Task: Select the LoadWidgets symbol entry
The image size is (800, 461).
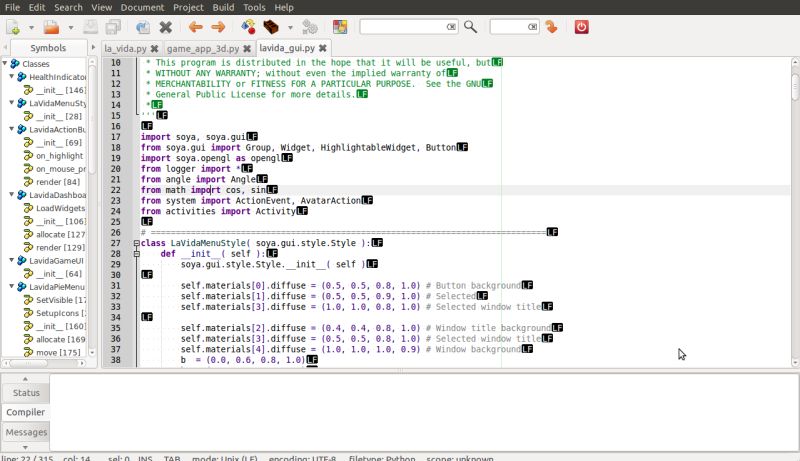Action: (60, 208)
